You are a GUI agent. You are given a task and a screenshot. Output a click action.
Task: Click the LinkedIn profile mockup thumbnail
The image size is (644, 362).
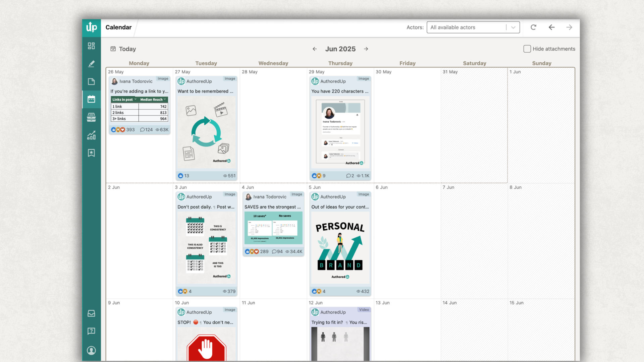point(340,132)
